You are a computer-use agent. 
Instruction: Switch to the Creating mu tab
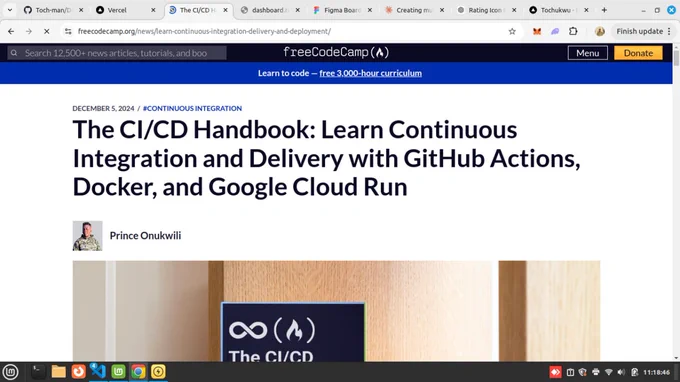[x=415, y=10]
